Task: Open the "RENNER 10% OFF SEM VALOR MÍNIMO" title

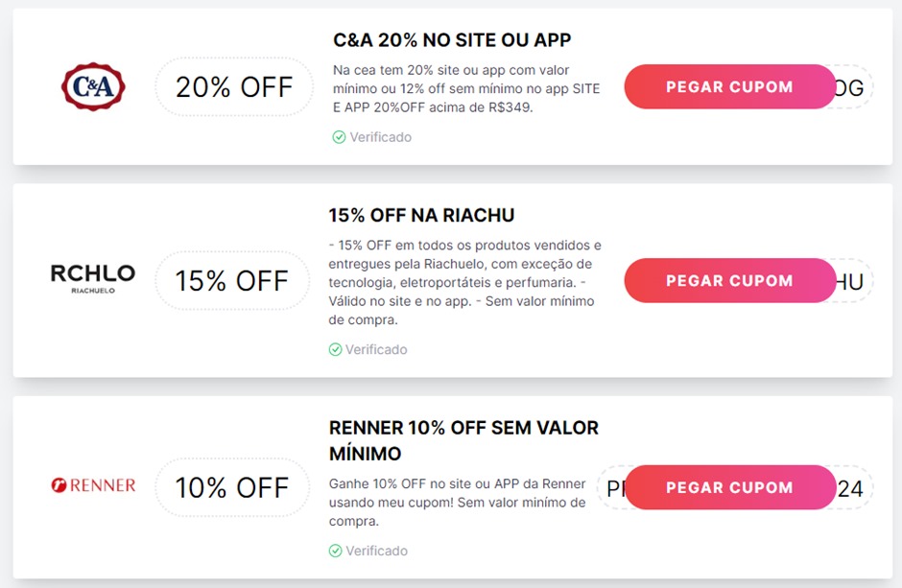Action: pos(463,439)
